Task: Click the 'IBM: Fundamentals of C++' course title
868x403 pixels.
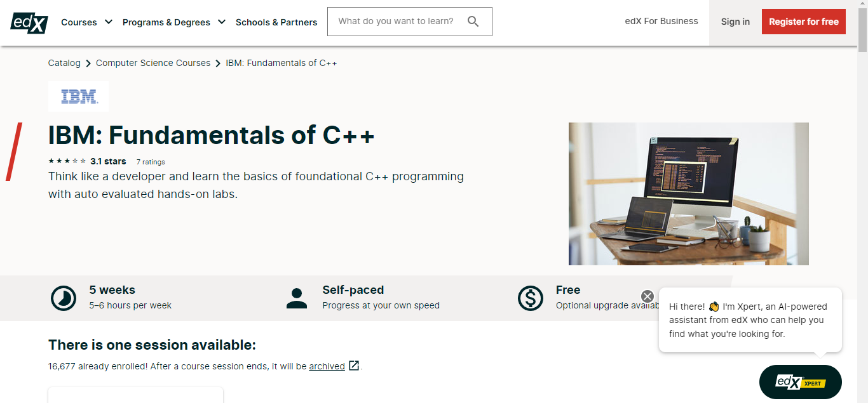Action: click(x=212, y=135)
